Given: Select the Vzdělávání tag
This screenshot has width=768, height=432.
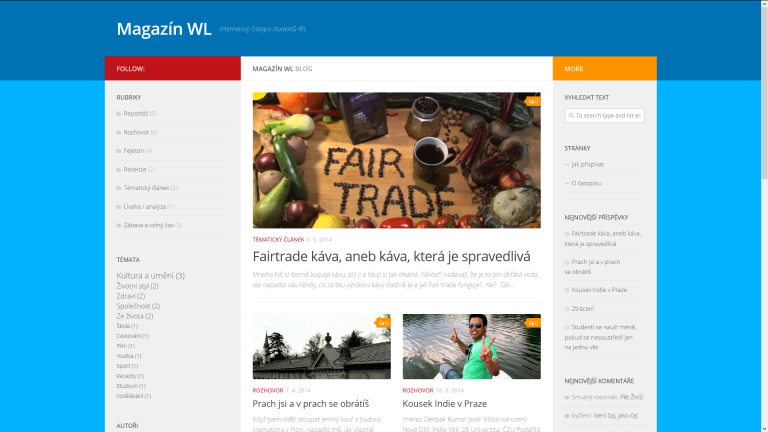Looking at the screenshot, I should [x=134, y=396].
